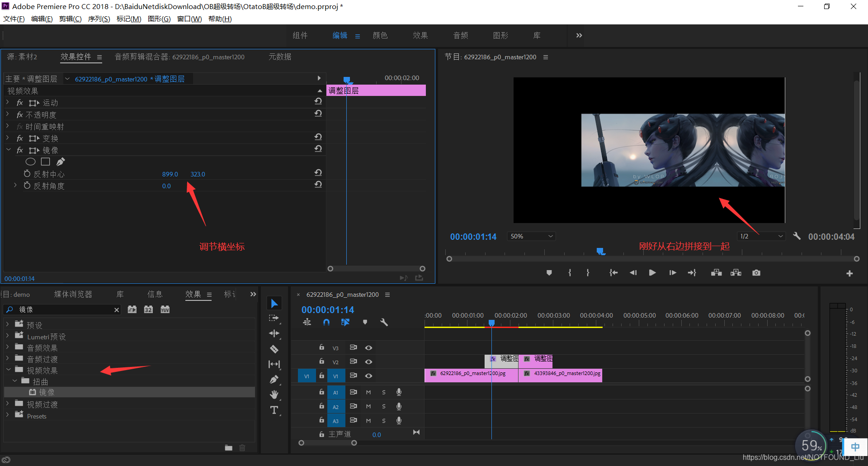
Task: Toggle V3 track output eye
Action: click(369, 348)
